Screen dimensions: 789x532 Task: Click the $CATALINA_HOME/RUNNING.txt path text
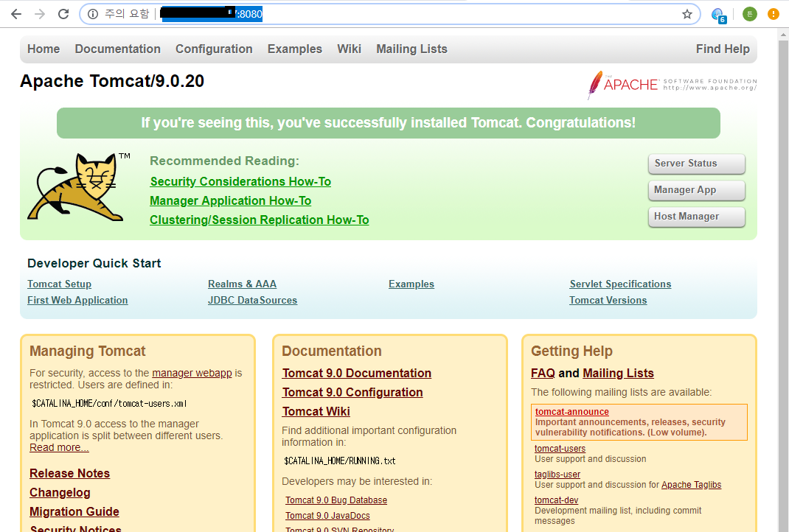[340, 461]
